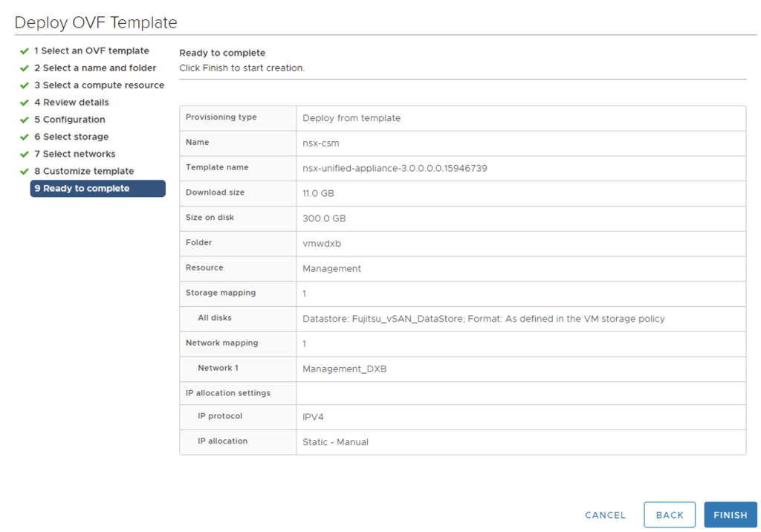
Task: Click the Management_DXB network mapping value
Action: 344,369
